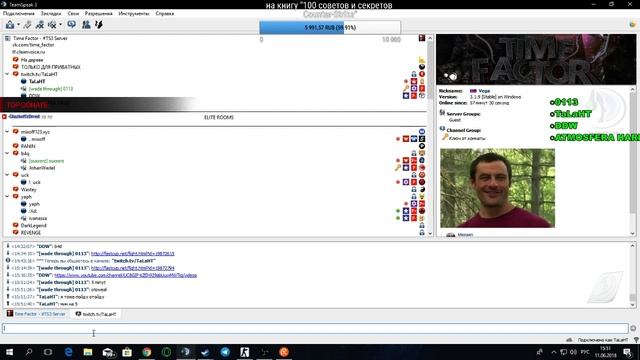This screenshot has width=640, height=360.
Task: Open the Counter-Strike taskbar icon
Action: (244, 352)
